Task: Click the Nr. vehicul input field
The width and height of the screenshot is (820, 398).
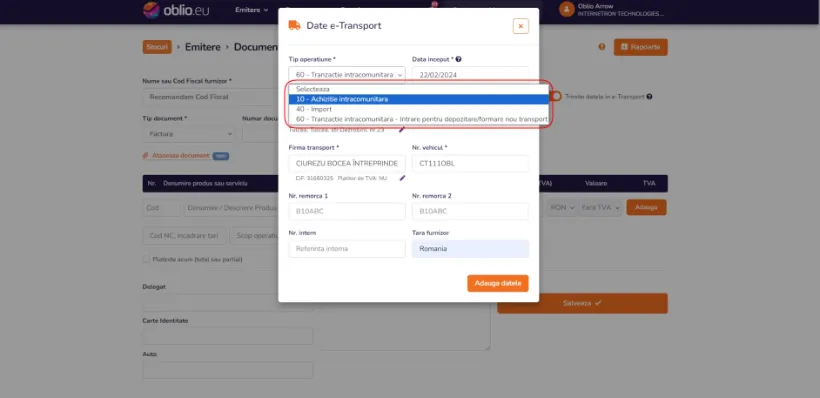Action: (470, 164)
